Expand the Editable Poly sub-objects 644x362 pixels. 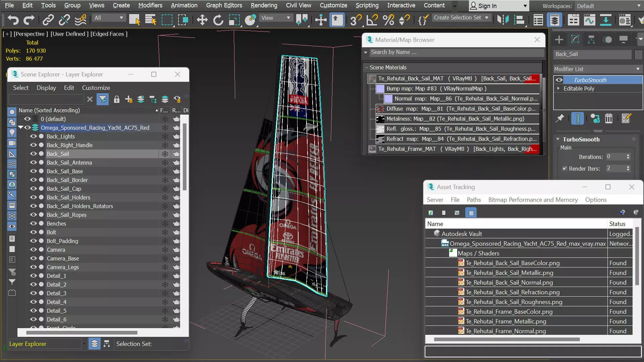[558, 88]
